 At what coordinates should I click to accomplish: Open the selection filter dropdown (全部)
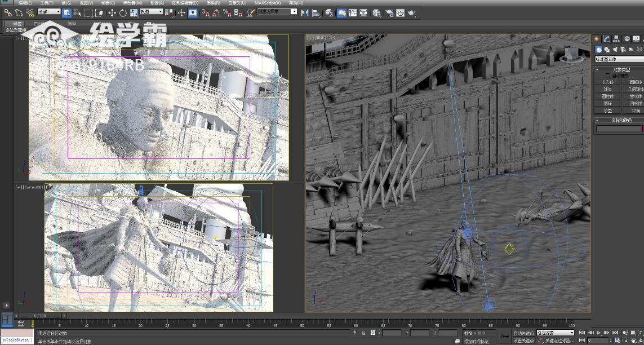click(x=49, y=11)
